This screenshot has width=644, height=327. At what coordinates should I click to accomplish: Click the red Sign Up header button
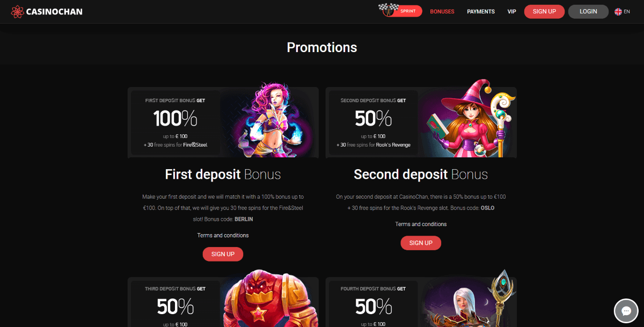click(x=544, y=11)
